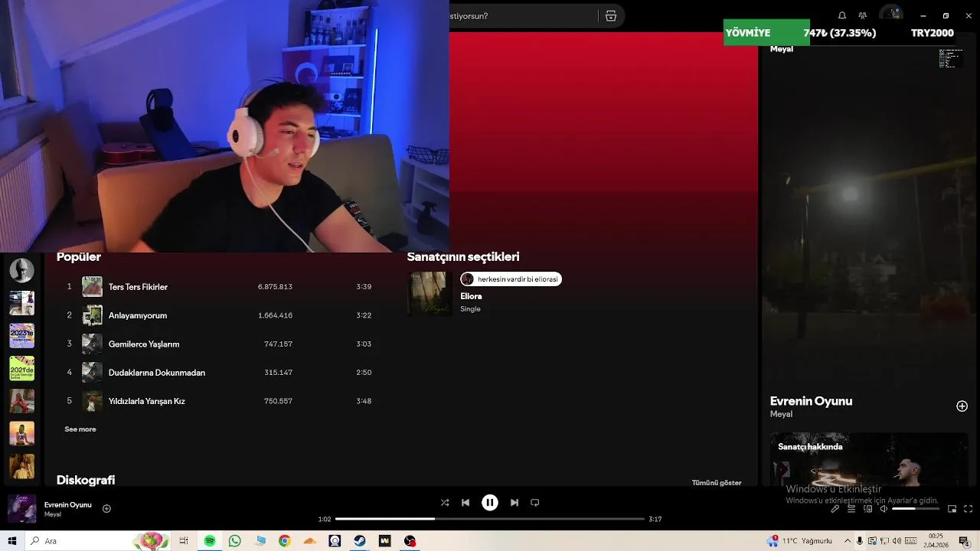Open OBS Studio from the taskbar
The image size is (980, 551).
pos(410,541)
